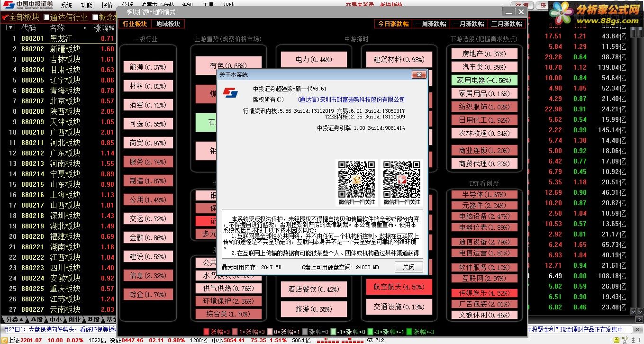The height and width of the screenshot is (344, 644).
Task: Switch to 行业板块 tab
Action: coord(135,24)
